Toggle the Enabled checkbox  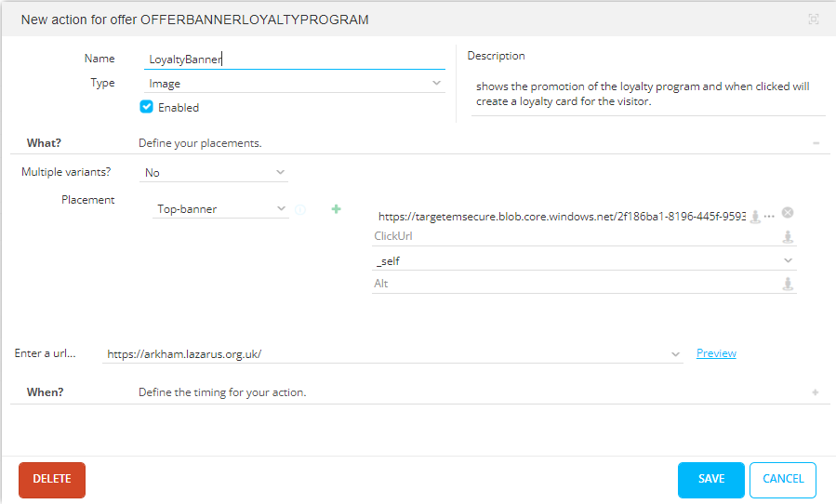pos(147,107)
